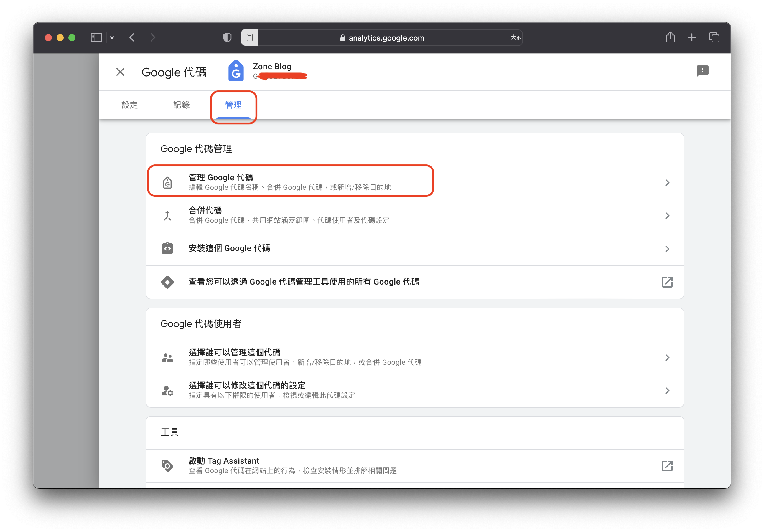The image size is (764, 532).
Task: Click the 大小 text size control
Action: 516,38
